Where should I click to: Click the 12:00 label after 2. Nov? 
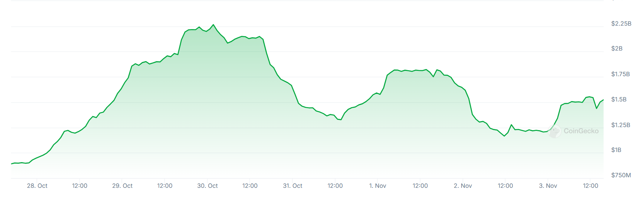pyautogui.click(x=505, y=186)
